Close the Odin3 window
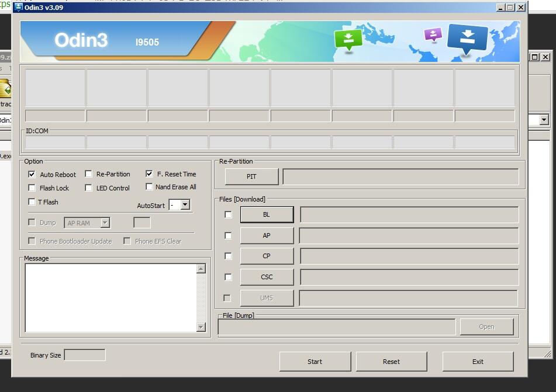 point(521,8)
